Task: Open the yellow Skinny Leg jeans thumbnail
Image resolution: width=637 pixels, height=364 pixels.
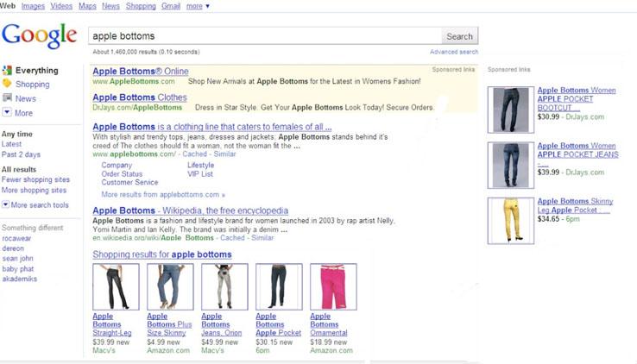Action: [508, 220]
